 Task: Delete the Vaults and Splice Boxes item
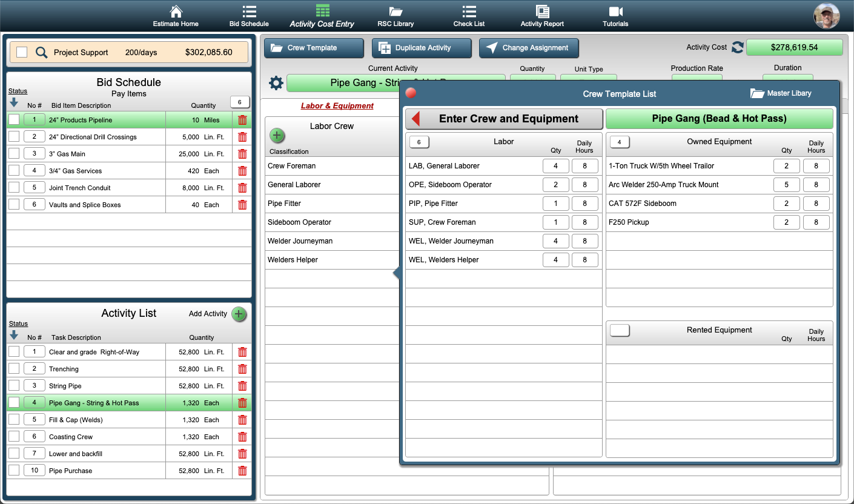click(x=242, y=205)
